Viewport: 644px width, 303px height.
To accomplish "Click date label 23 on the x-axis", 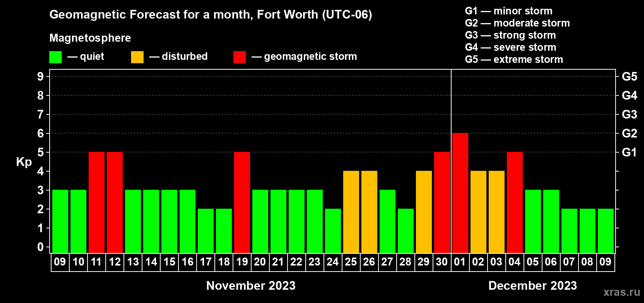I will pyautogui.click(x=315, y=262).
